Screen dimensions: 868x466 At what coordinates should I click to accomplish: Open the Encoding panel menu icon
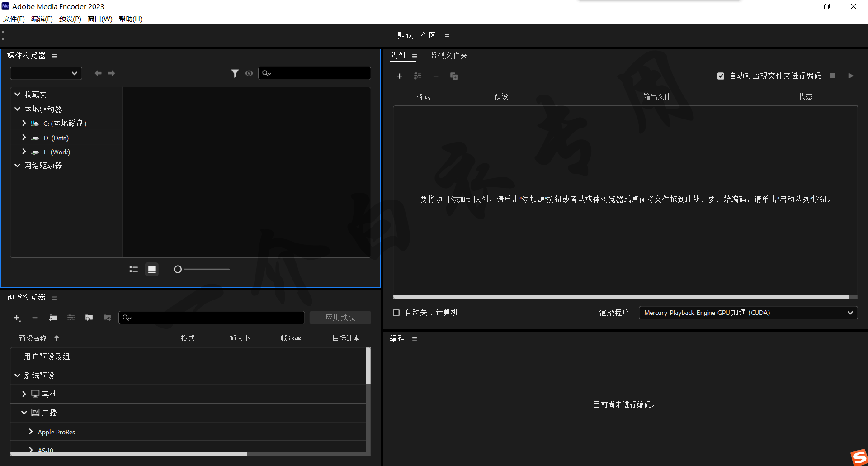pyautogui.click(x=415, y=339)
